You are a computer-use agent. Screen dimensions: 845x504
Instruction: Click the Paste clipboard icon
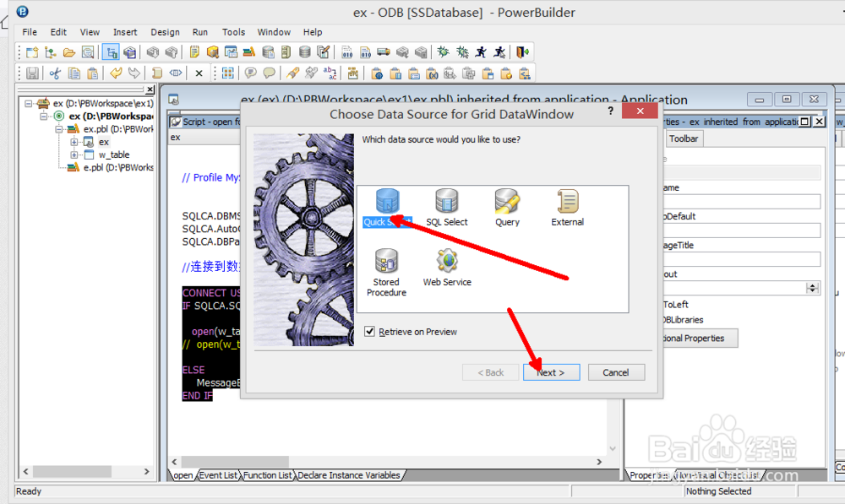click(93, 73)
